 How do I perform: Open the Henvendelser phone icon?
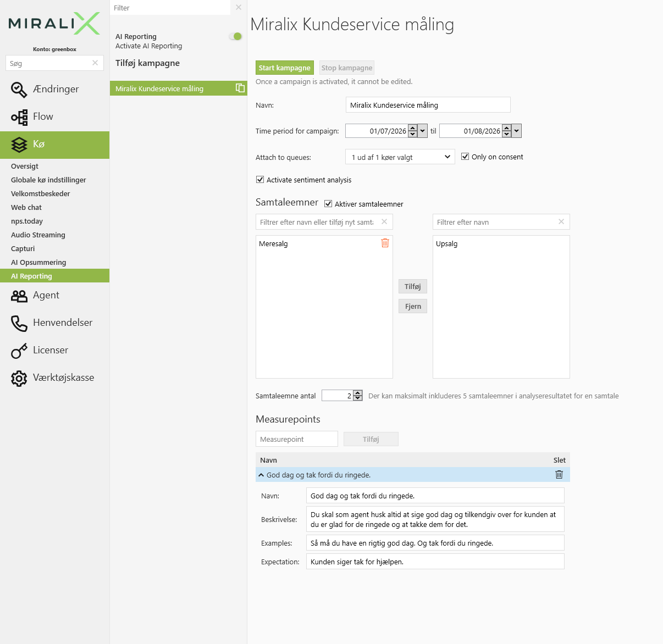(x=19, y=323)
